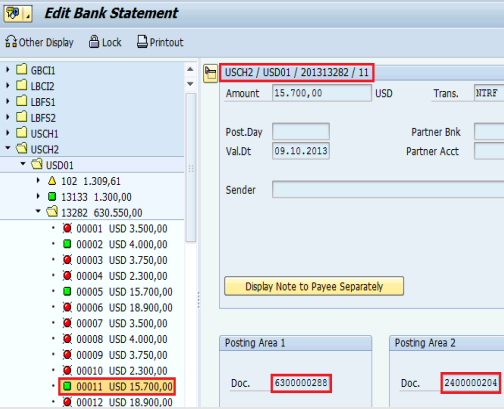The height and width of the screenshot is (409, 504).
Task: Select item 00010 USD 2.300,00
Action: (122, 371)
